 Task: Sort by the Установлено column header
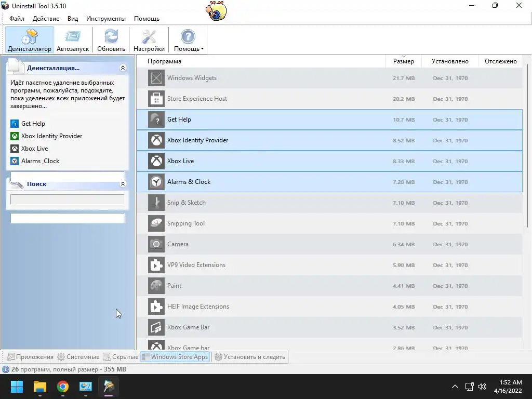[450, 61]
